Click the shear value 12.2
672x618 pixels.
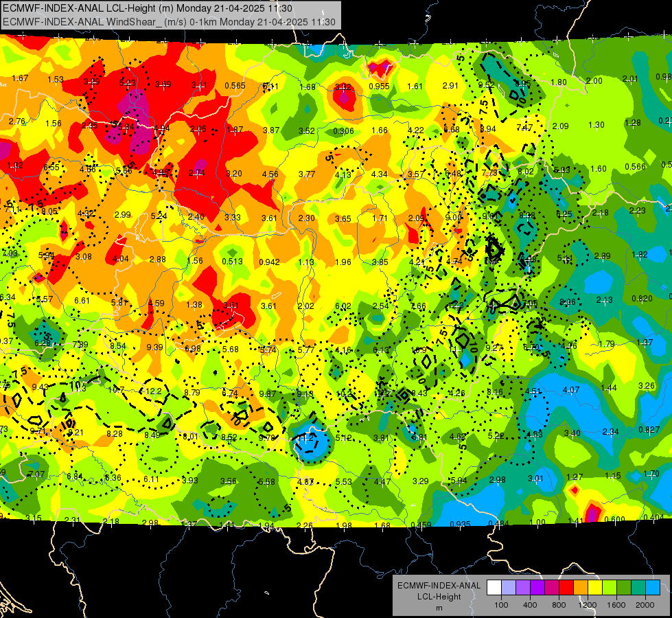click(154, 391)
